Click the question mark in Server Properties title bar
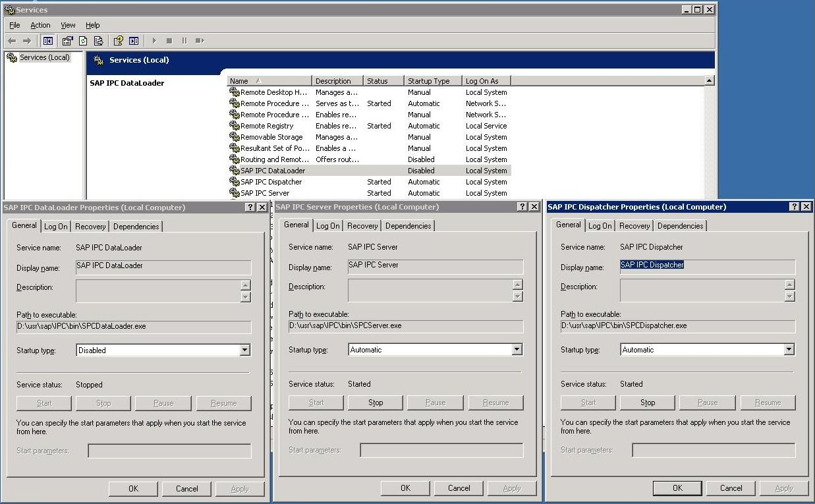The height and width of the screenshot is (504, 815). (522, 206)
